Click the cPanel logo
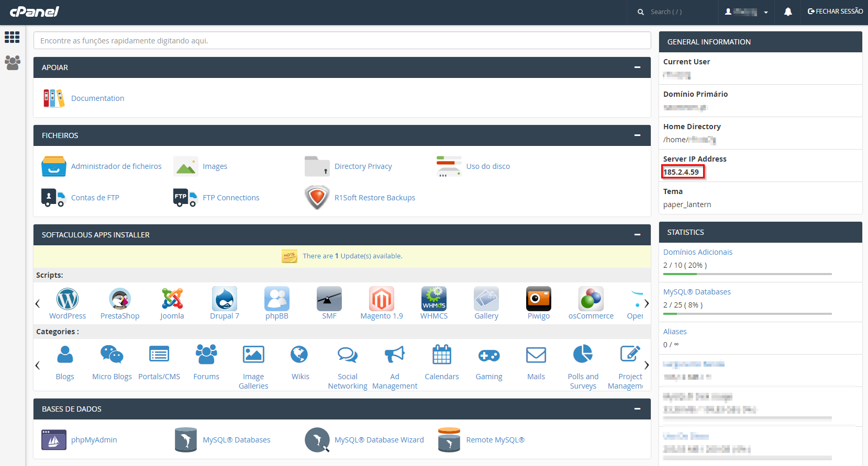This screenshot has height=466, width=868. pyautogui.click(x=34, y=12)
